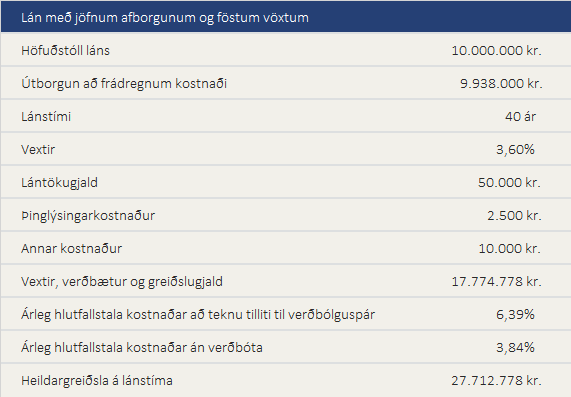Select the 'Þinglýsingarkostnaður' label
This screenshot has height=397, width=571.
[88, 216]
